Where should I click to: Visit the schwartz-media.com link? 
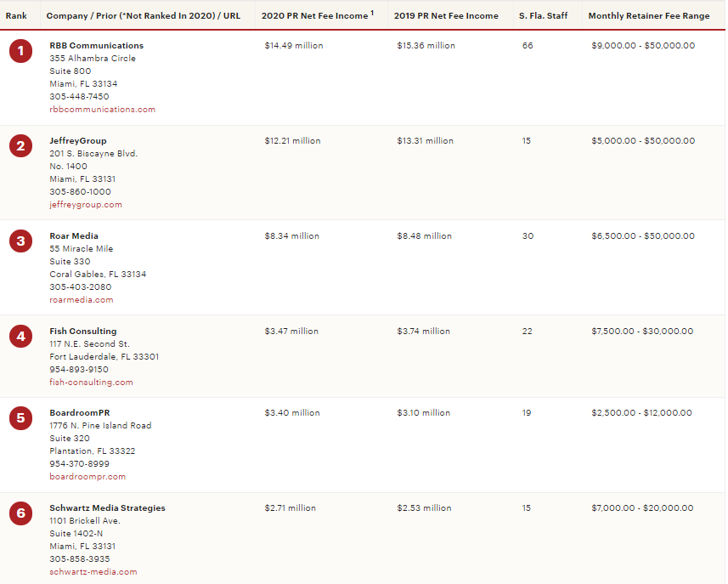tap(93, 572)
